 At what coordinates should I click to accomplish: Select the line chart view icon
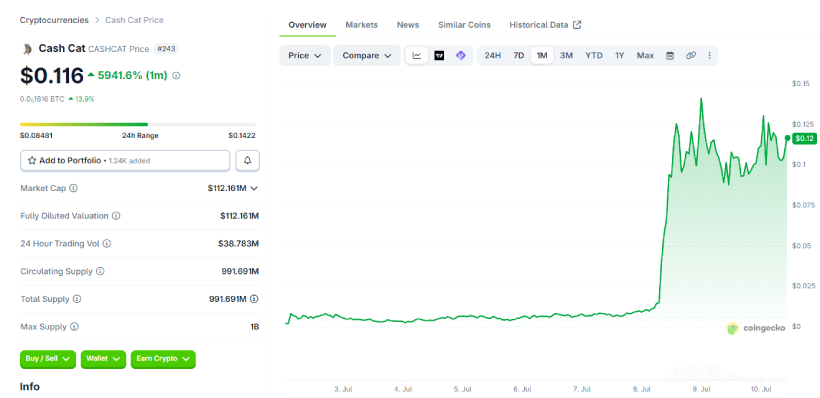point(417,55)
